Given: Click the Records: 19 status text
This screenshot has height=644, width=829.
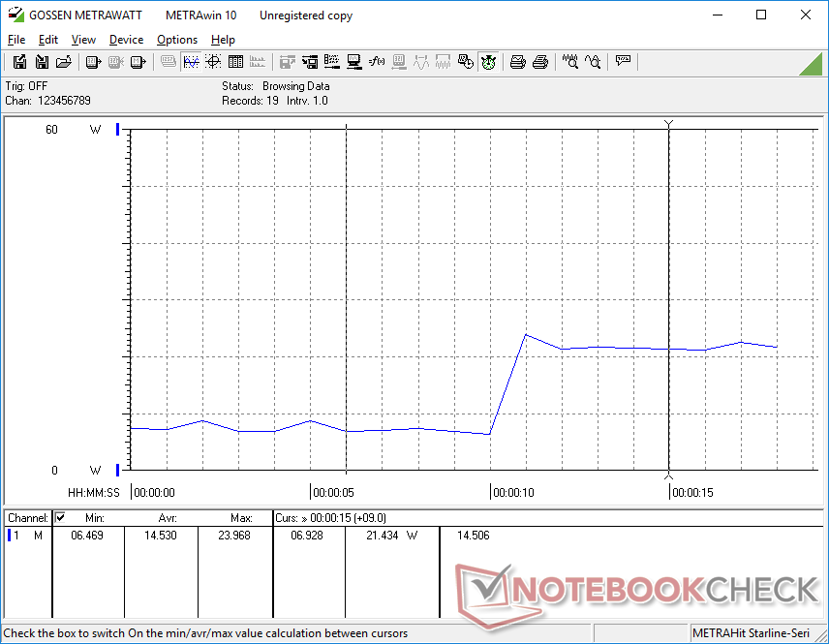Looking at the screenshot, I should point(250,101).
